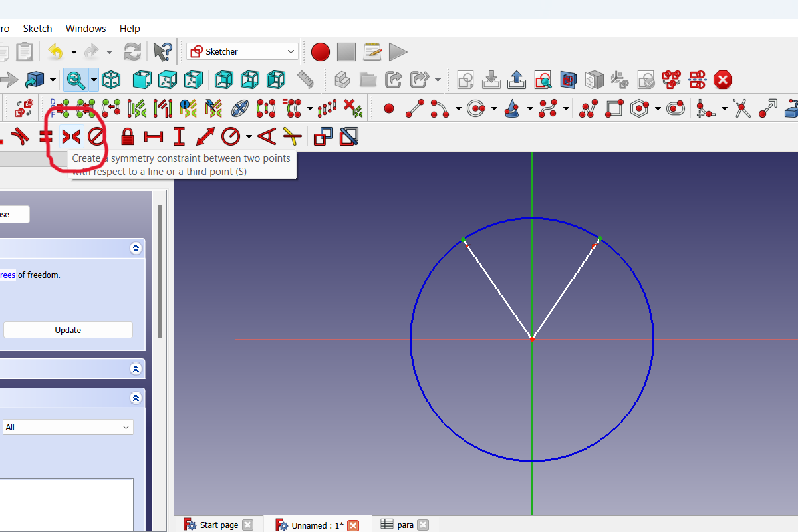Image resolution: width=798 pixels, height=532 pixels.
Task: Expand the circle tool dropdown arrow
Action: pos(494,108)
